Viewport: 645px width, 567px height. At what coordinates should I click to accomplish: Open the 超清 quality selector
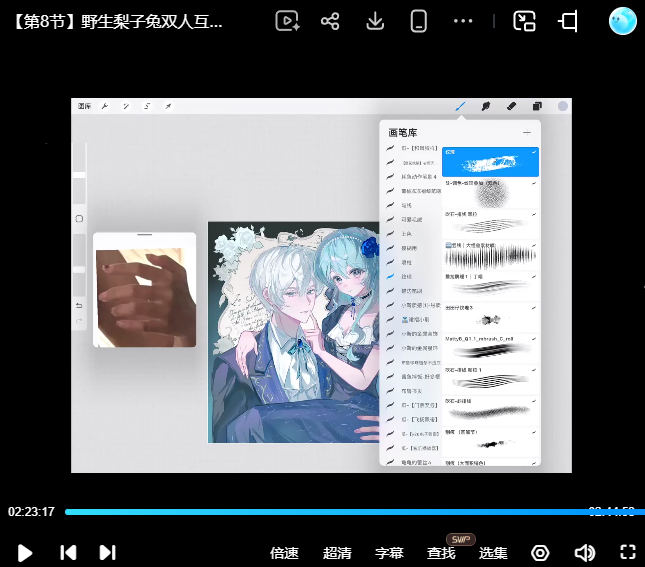[337, 553]
